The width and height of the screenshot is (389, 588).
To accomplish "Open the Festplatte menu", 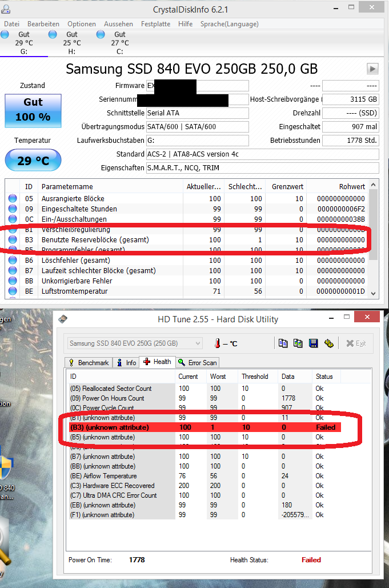I will click(155, 24).
